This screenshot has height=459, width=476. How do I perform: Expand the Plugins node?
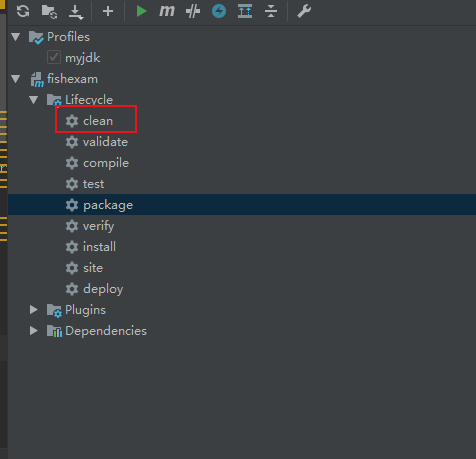[x=34, y=310]
